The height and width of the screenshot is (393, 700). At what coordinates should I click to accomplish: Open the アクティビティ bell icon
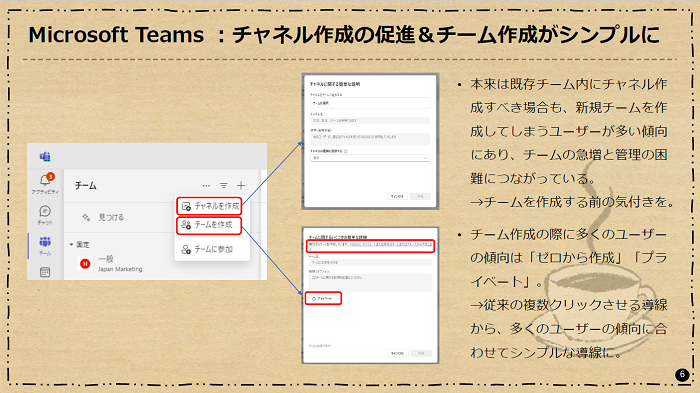(x=45, y=180)
